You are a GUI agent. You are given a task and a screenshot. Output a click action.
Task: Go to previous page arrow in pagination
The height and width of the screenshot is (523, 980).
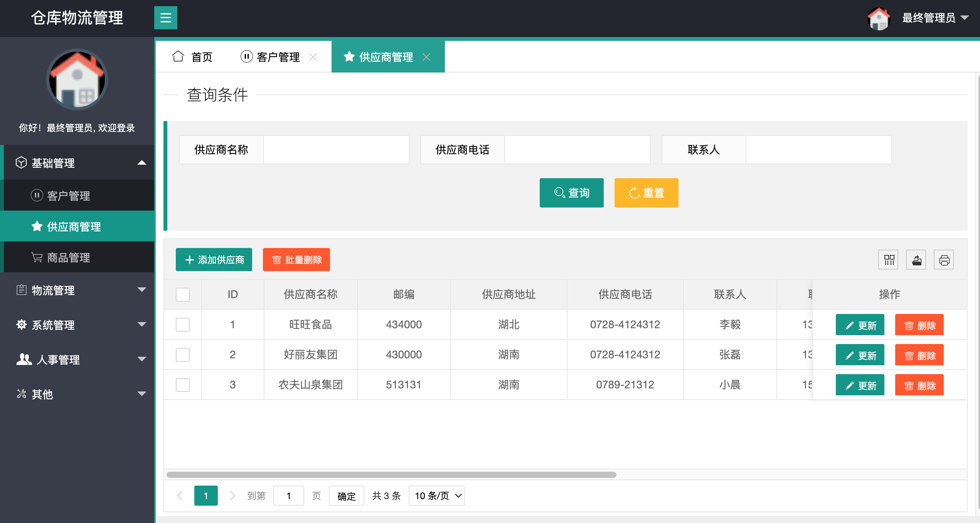(180, 496)
